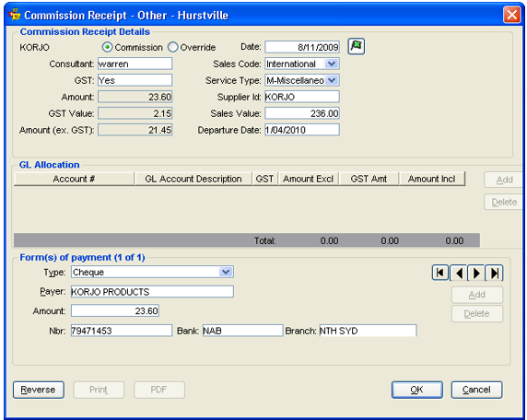
Task: Close the Commission Receipt window
Action: [x=512, y=15]
